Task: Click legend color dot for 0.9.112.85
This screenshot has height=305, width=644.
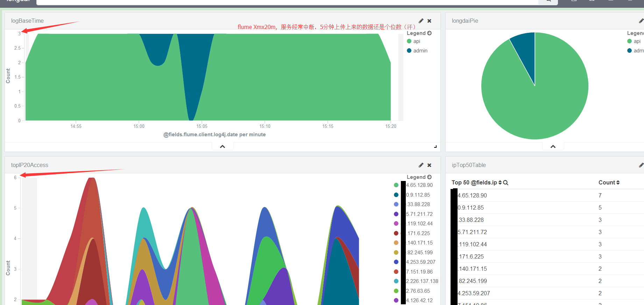Action: 396,195
